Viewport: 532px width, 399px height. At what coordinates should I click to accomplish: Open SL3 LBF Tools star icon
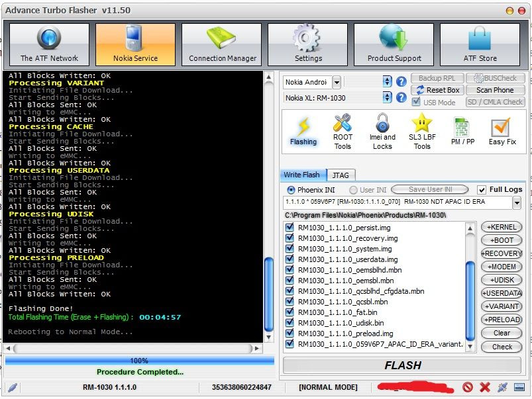point(422,132)
